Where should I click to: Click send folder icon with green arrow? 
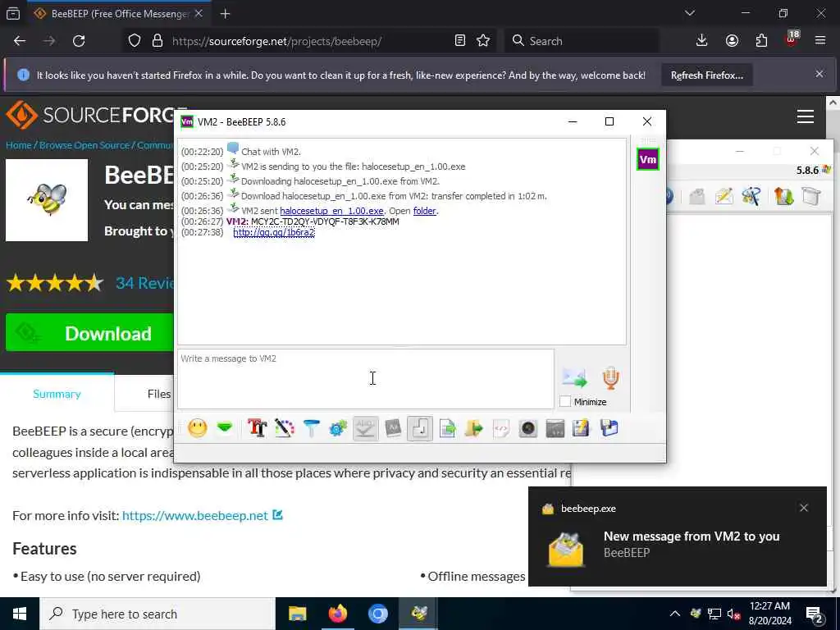[474, 428]
